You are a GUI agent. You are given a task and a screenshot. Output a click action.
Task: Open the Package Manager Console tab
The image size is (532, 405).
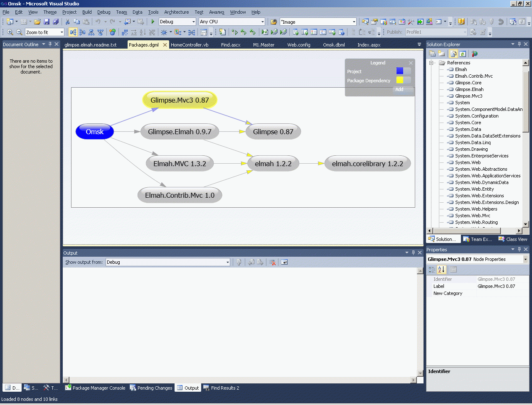(x=95, y=388)
